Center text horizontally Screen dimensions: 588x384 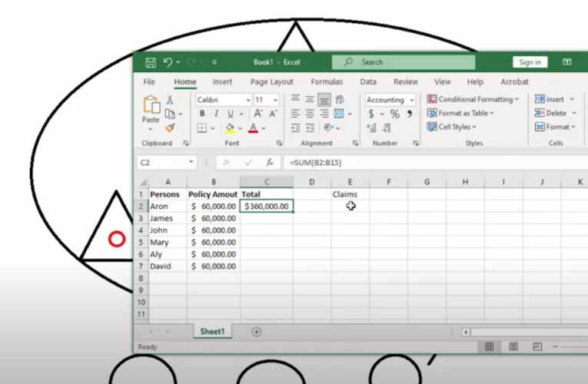pos(310,114)
